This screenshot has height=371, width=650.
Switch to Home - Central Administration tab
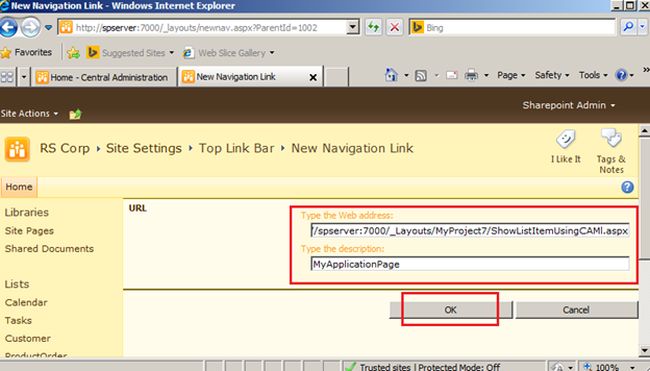(x=104, y=77)
